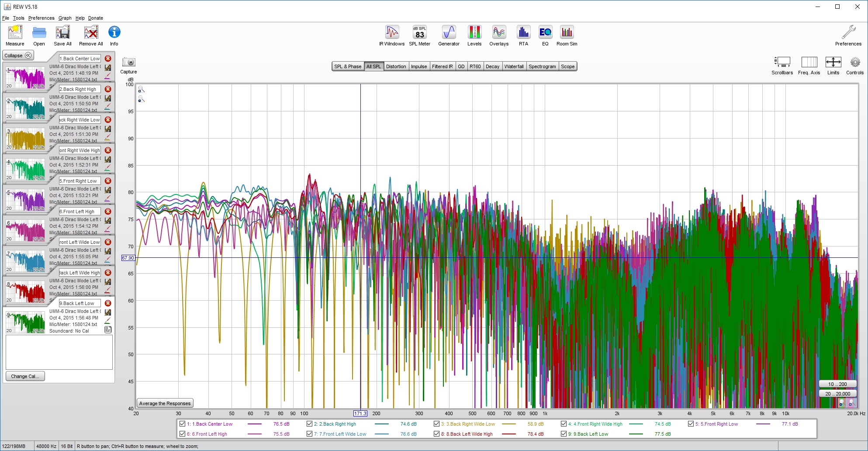
Task: Open the graph Controls panel
Action: pos(854,62)
